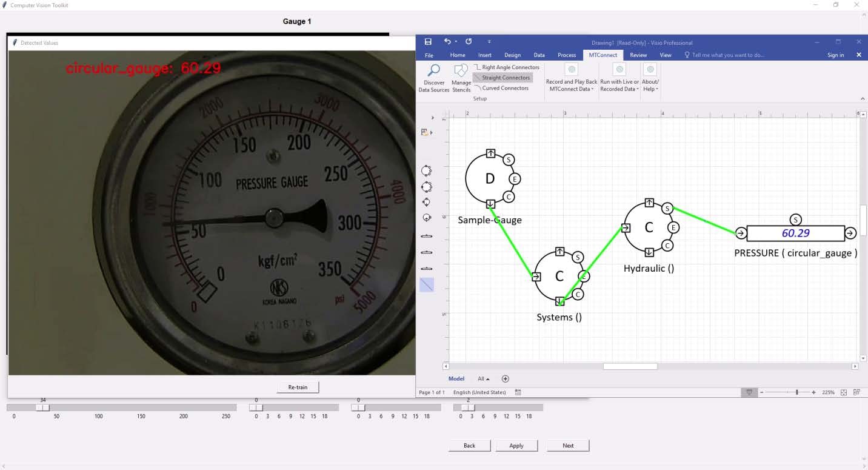Click the fit page to window icon
This screenshot has width=868, height=470.
coord(844,392)
